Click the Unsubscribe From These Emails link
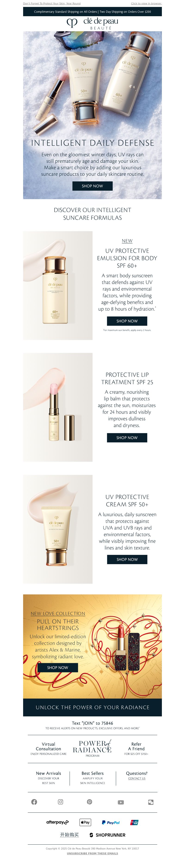 tap(92, 853)
